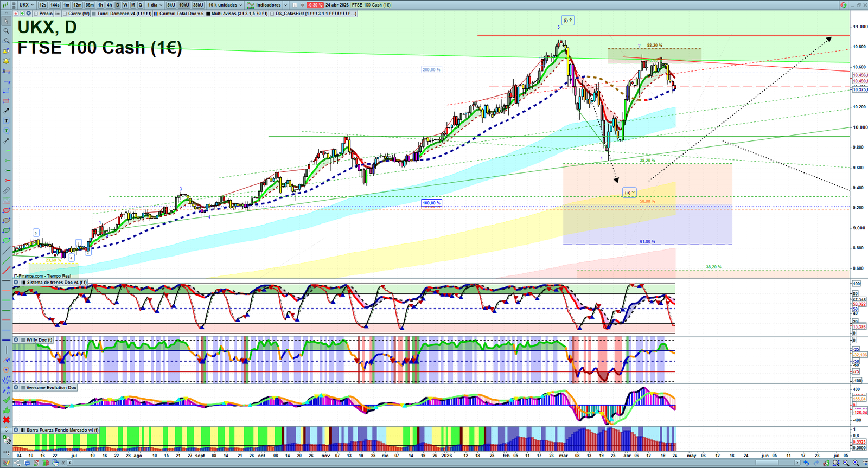Collapse the indicator header row caret
868x468 pixels.
[6, 14]
